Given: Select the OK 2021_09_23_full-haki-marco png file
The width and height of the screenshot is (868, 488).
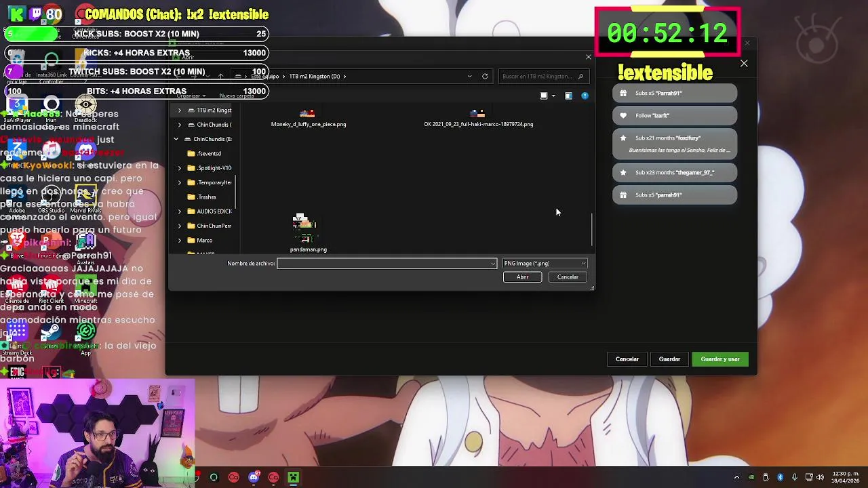Looking at the screenshot, I should pyautogui.click(x=479, y=119).
